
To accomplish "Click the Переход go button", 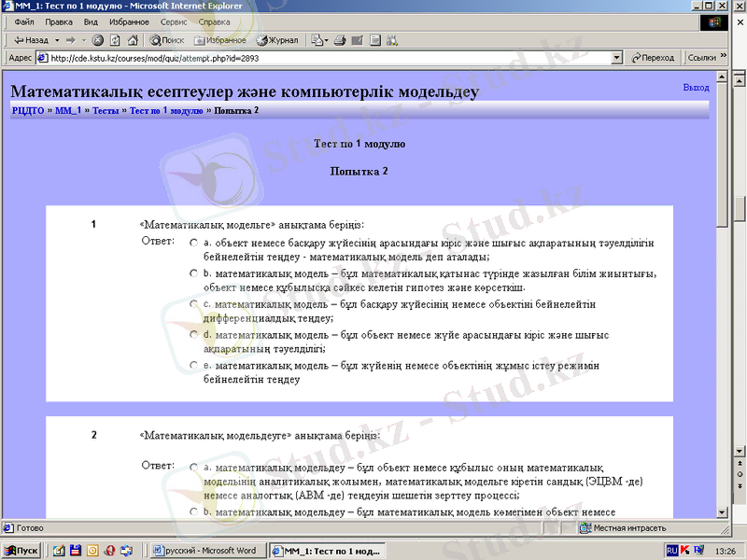I will pyautogui.click(x=653, y=58).
